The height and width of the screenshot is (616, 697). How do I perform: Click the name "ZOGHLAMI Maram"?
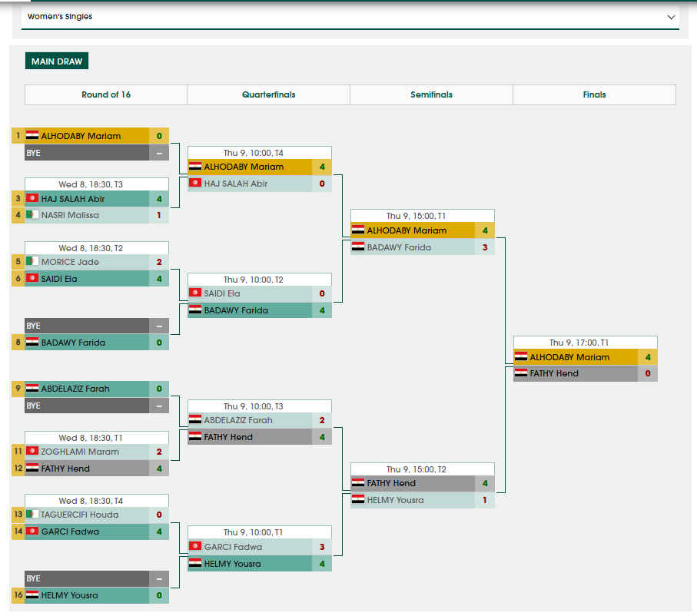click(80, 452)
